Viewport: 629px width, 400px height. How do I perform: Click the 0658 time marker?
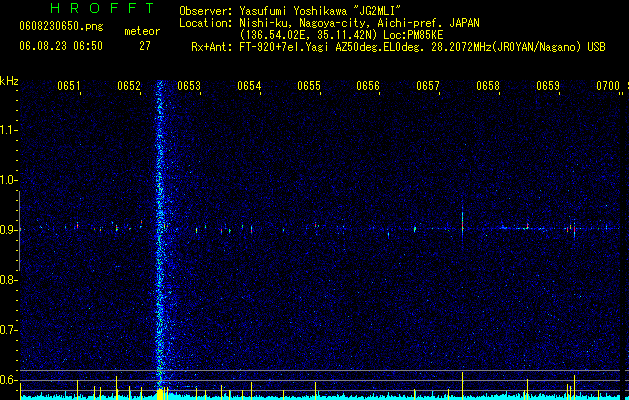point(488,86)
